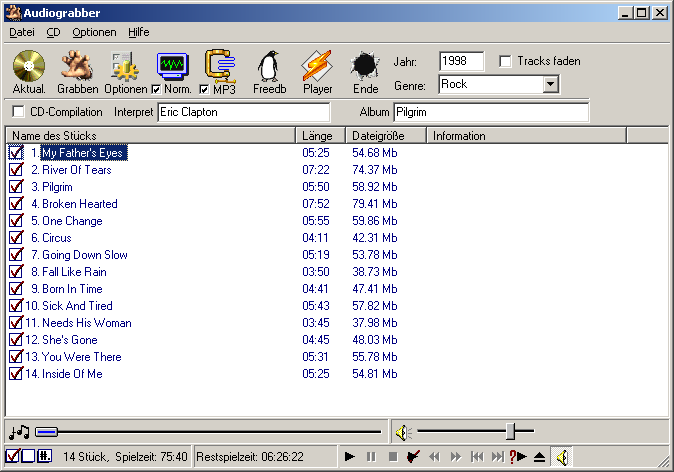Uncheck track 4 Broken Hearted
The width and height of the screenshot is (674, 472).
coord(16,203)
